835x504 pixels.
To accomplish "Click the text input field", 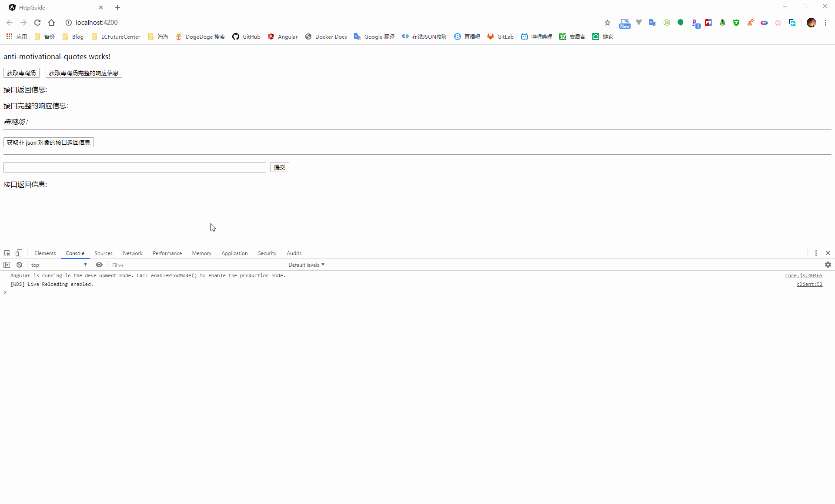I will point(134,167).
